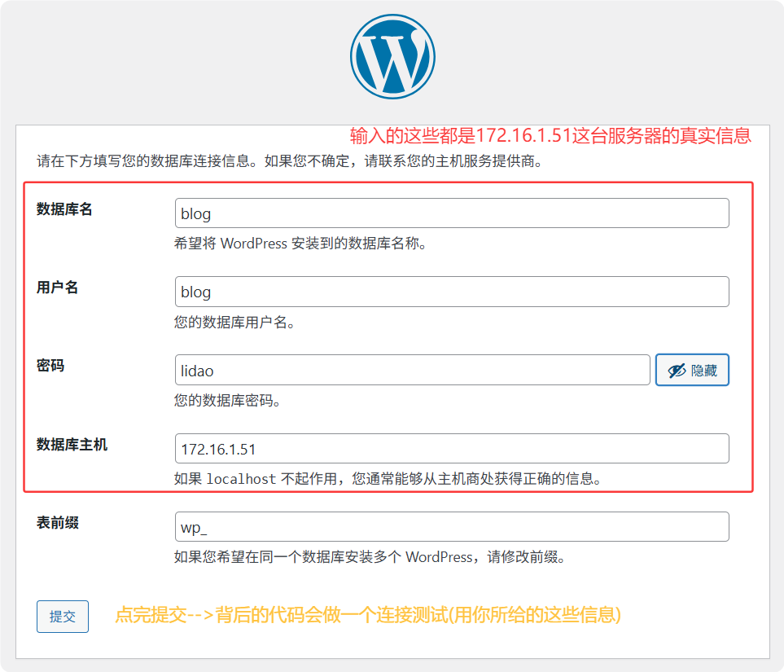The width and height of the screenshot is (784, 672).
Task: Click the 密码 field containing lidao
Action: click(413, 371)
